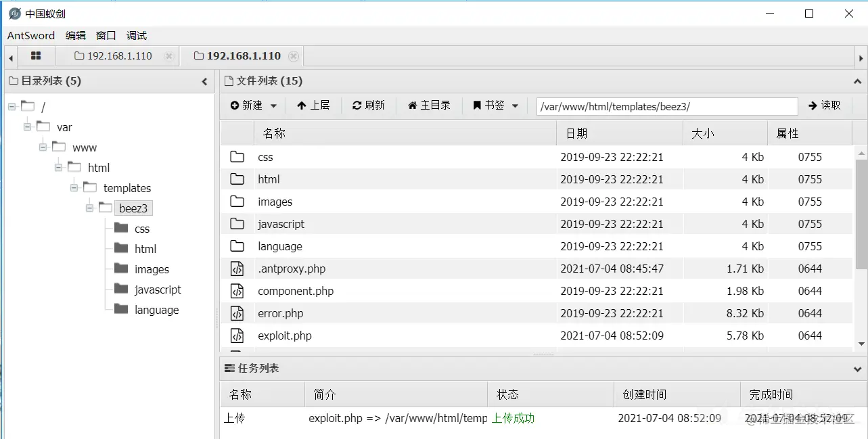Click the html folder icon in file list
Viewport: 868px width, 439px height.
click(x=237, y=179)
